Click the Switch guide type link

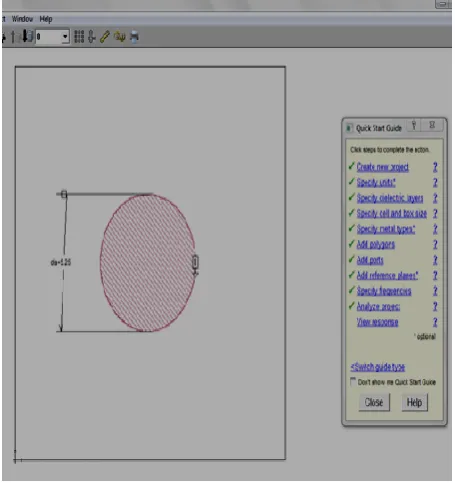(378, 367)
